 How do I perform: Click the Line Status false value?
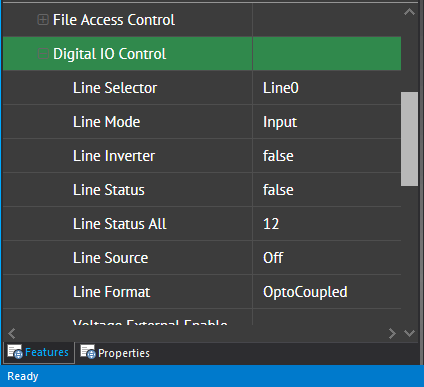(327, 190)
